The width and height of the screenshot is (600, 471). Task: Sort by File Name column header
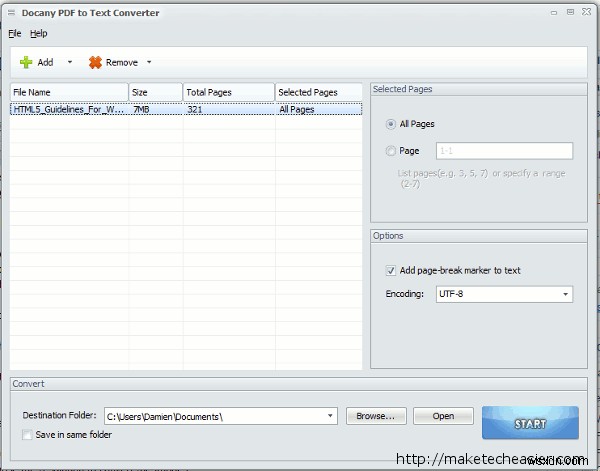point(69,92)
